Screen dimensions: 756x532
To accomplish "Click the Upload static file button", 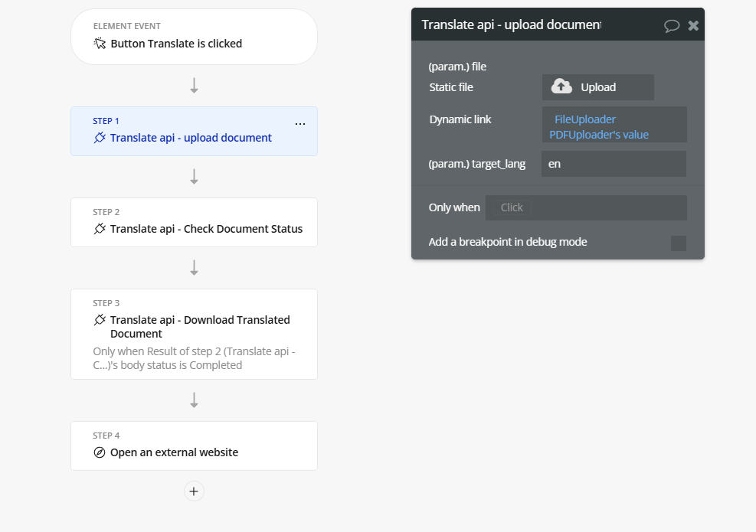I will (597, 87).
